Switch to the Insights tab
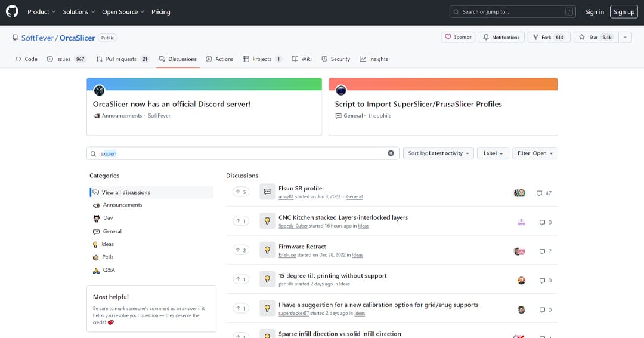Viewport: 644px width, 338px height. [374, 59]
